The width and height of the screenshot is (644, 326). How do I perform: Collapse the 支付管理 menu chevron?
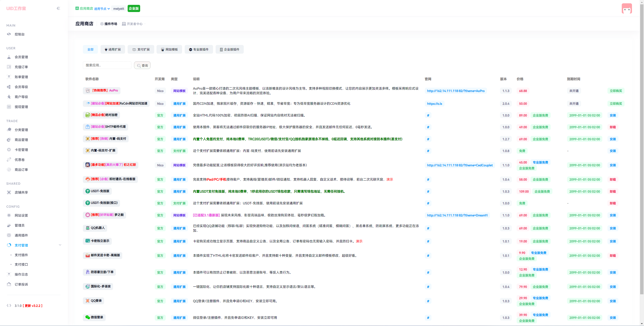coord(60,245)
